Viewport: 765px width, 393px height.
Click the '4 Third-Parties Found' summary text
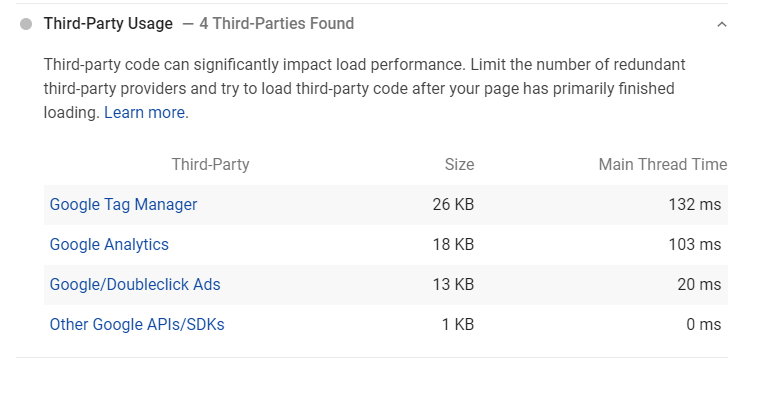pos(277,23)
